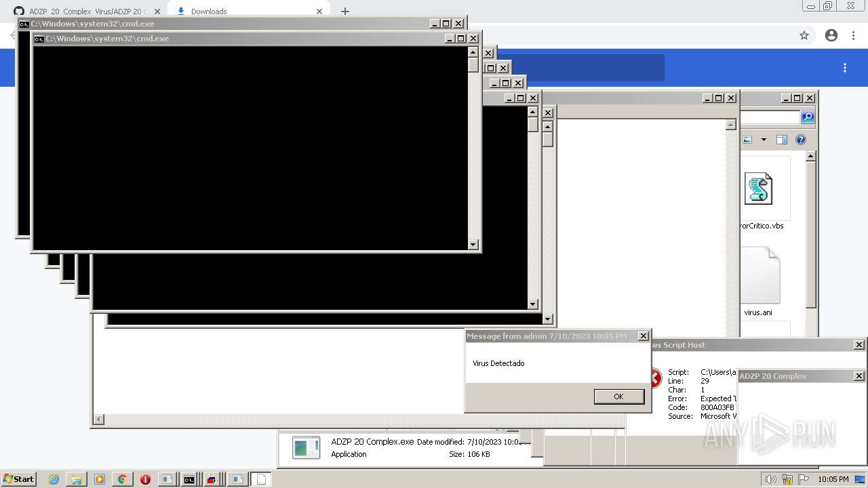
Task: Click the Show Desktop button in tray
Action: [x=859, y=479]
